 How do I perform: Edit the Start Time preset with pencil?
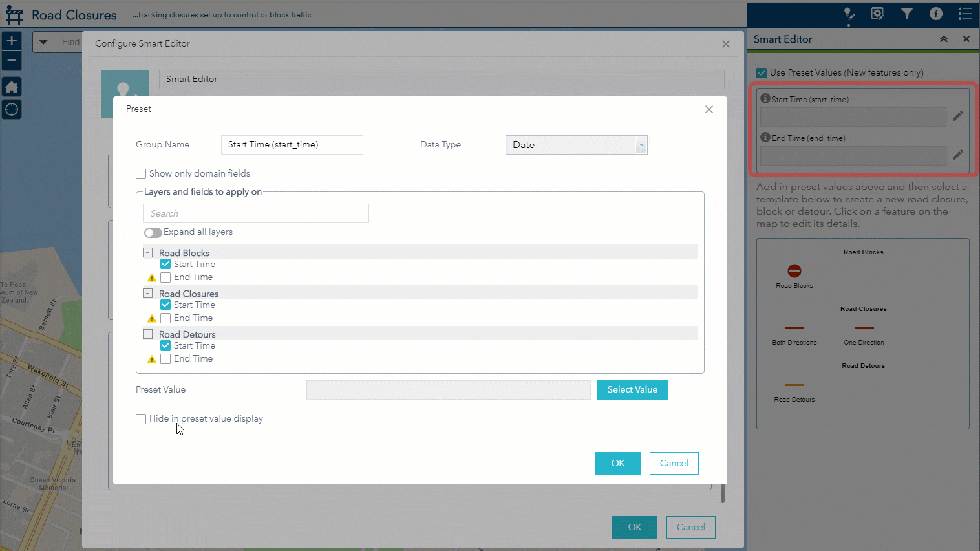tap(958, 116)
